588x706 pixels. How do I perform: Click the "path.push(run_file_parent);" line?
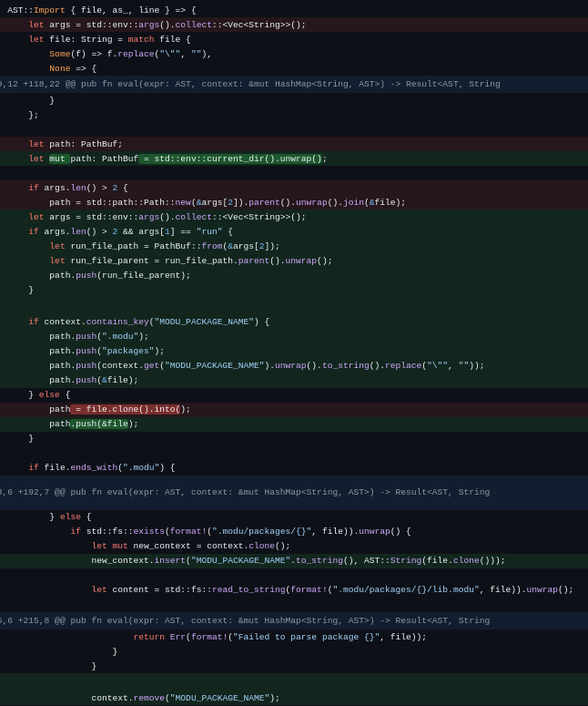click(119, 275)
